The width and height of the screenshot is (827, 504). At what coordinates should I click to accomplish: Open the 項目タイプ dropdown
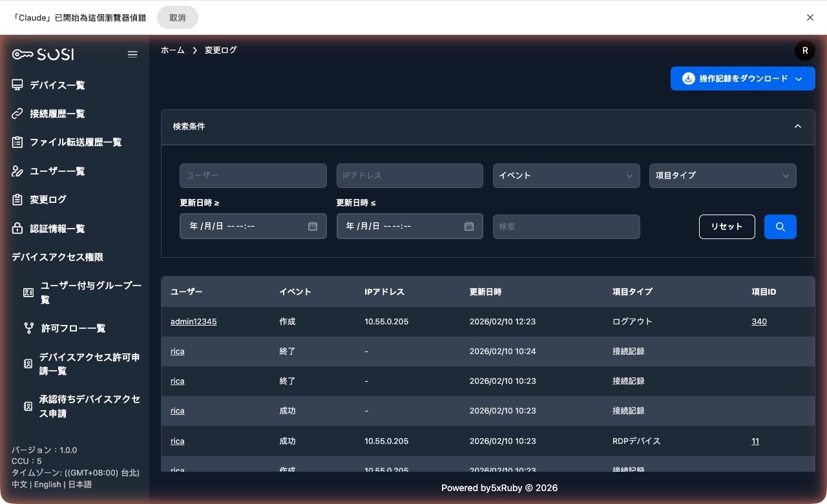tap(722, 176)
